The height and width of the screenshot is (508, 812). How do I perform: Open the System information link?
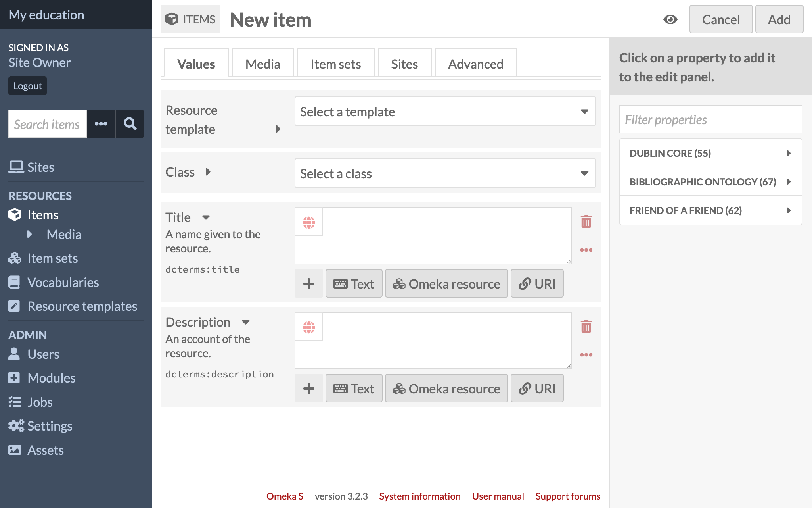pos(419,496)
